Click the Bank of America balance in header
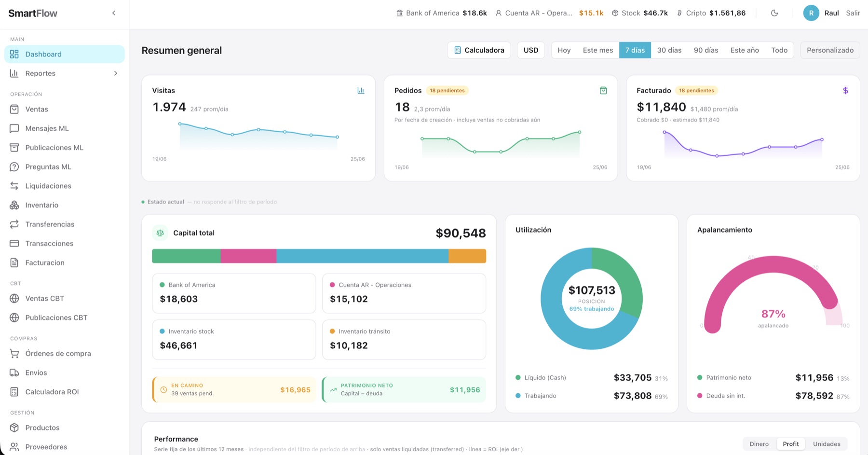Image resolution: width=868 pixels, height=455 pixels. coord(442,13)
